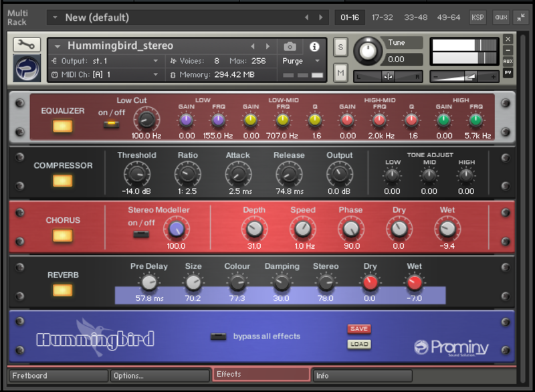Solo the Hummingbird_stereo instrument
Screen dimensions: 535x392
pos(340,47)
